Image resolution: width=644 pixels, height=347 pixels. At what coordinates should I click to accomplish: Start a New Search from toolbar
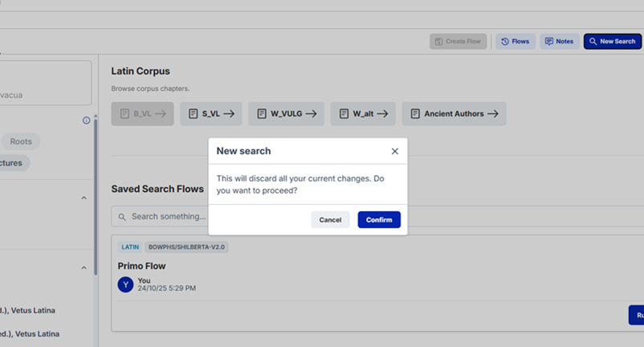[612, 41]
